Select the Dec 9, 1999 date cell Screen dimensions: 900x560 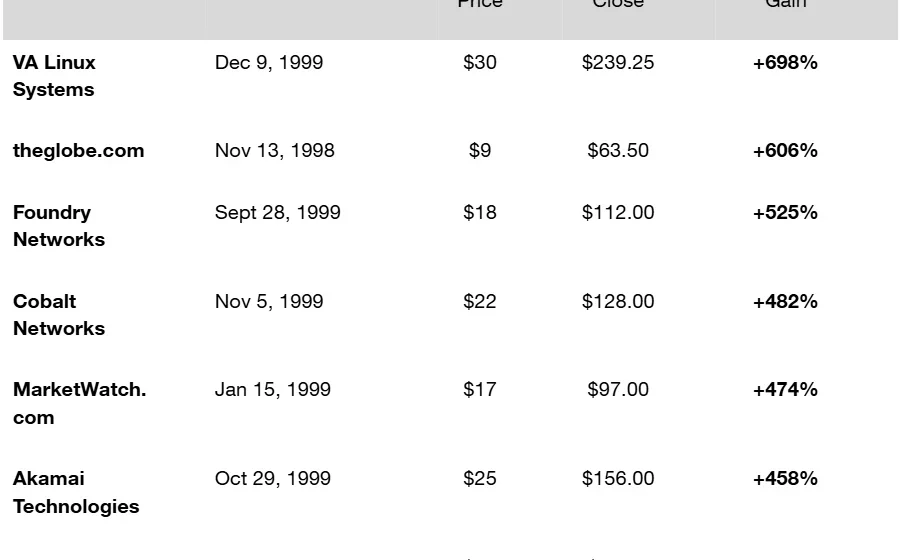269,62
